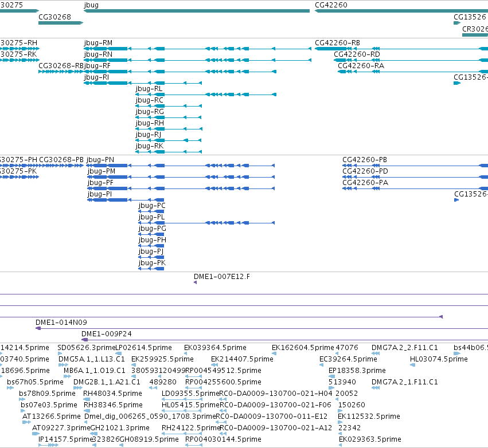Click the RH38346.5prime EST label
Screen dimensions: 488x448
[x=114, y=405]
